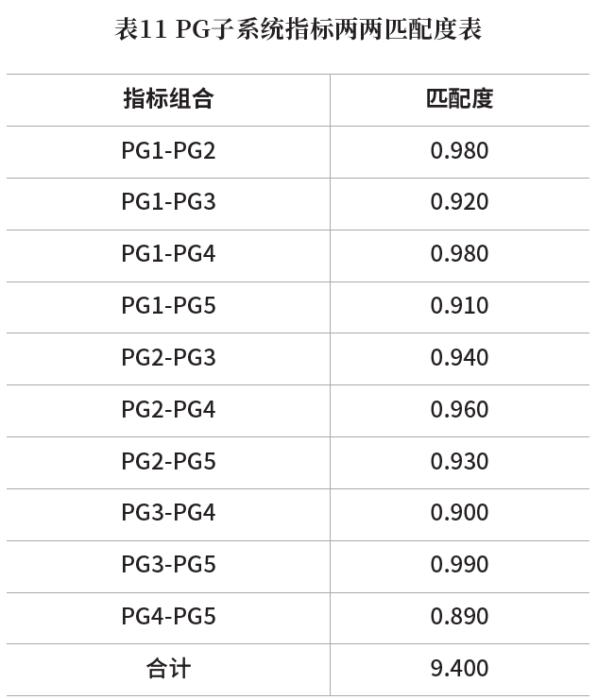Select the PG1-PG4 cell
The image size is (598, 700).
pyautogui.click(x=168, y=254)
